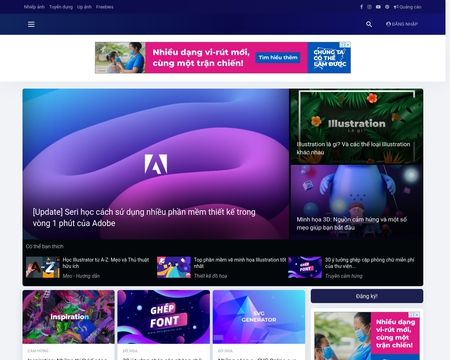Click the Inspiration card image
Screen dimensions: 450x360
pyautogui.click(x=69, y=317)
